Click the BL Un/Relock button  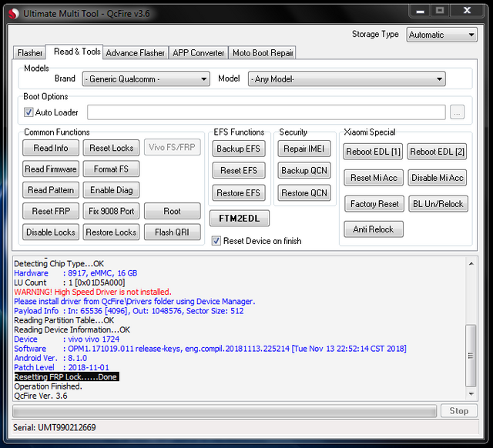(438, 204)
